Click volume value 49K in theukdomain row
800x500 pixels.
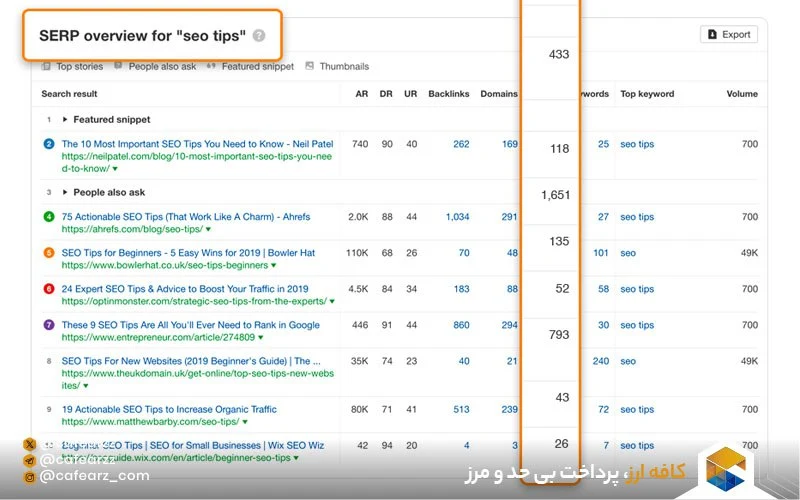[749, 361]
